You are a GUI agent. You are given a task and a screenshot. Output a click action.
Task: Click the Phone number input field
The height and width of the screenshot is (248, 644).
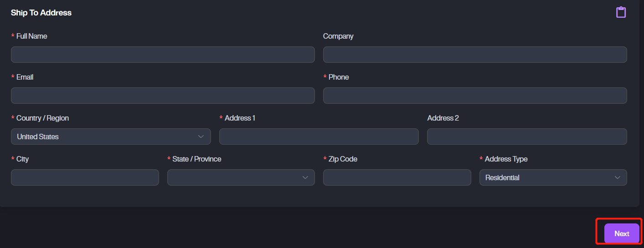475,96
